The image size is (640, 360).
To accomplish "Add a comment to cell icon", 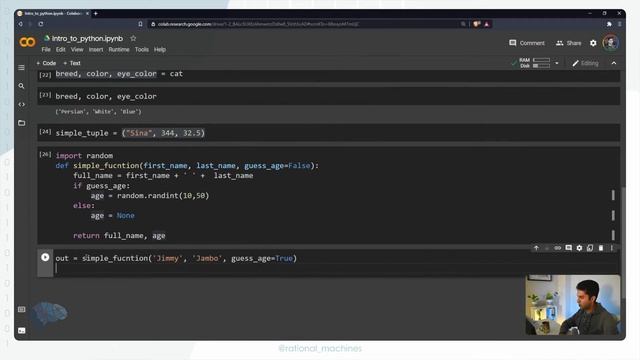I will coord(569,248).
